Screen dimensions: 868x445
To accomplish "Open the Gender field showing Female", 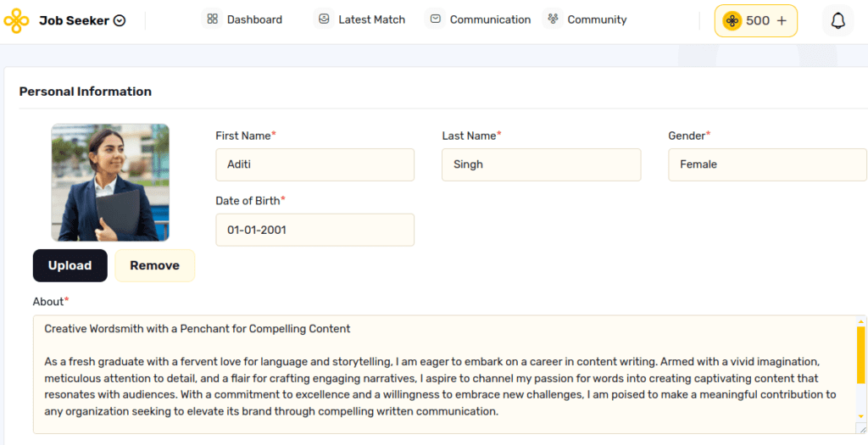I will 767,164.
